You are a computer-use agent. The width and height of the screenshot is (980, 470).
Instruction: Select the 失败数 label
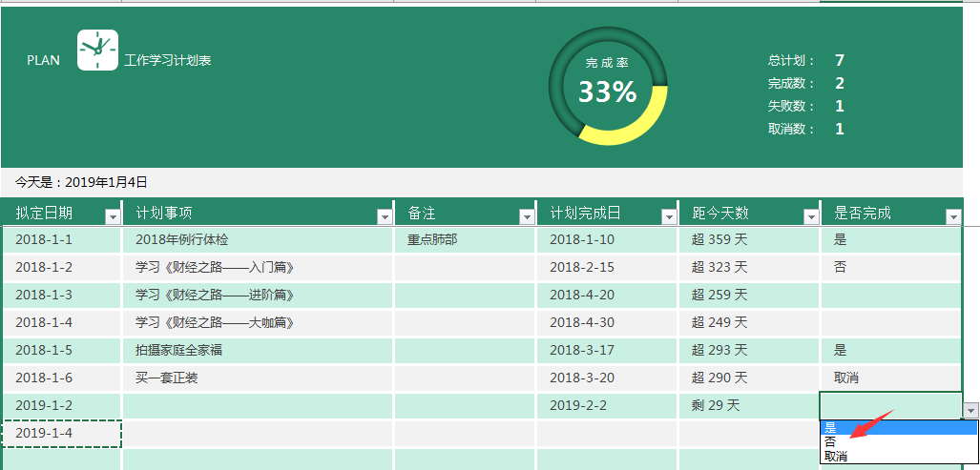pos(792,106)
